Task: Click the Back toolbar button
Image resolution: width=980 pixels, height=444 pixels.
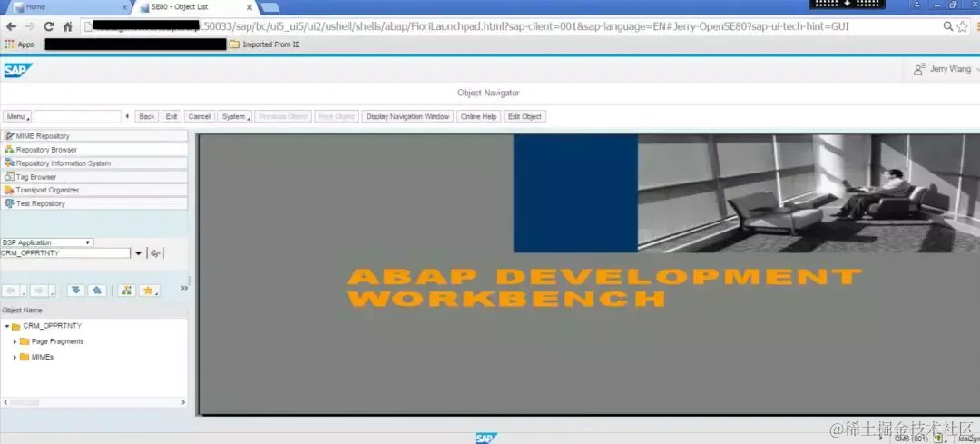Action: coord(147,116)
